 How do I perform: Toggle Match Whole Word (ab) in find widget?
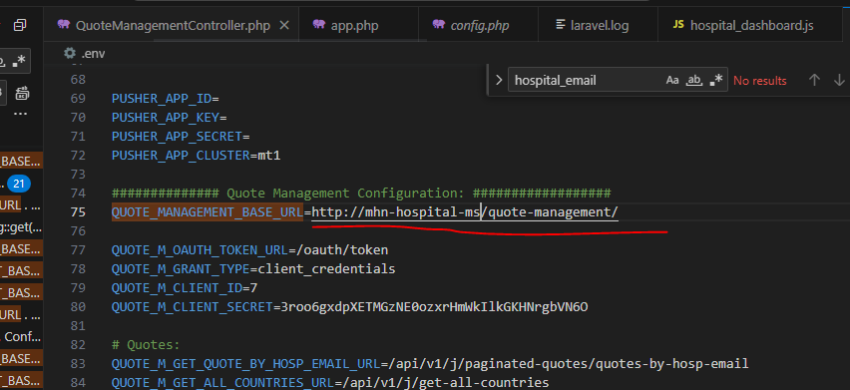[694, 80]
